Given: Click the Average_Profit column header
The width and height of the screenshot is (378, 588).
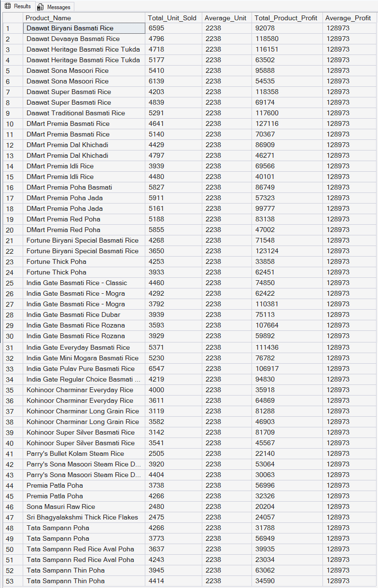Looking at the screenshot, I should [x=349, y=18].
